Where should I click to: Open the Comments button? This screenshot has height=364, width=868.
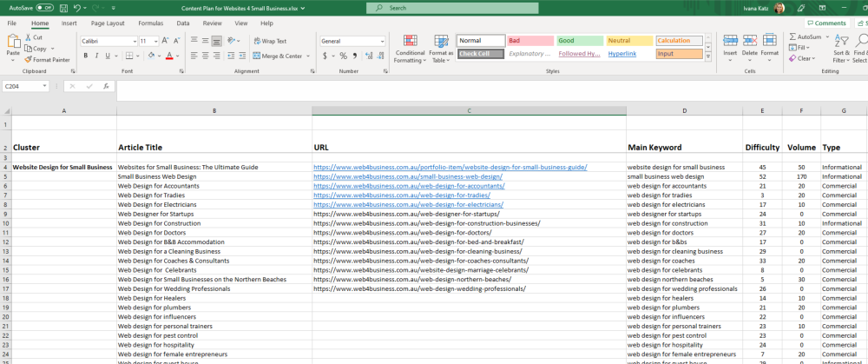tap(825, 23)
